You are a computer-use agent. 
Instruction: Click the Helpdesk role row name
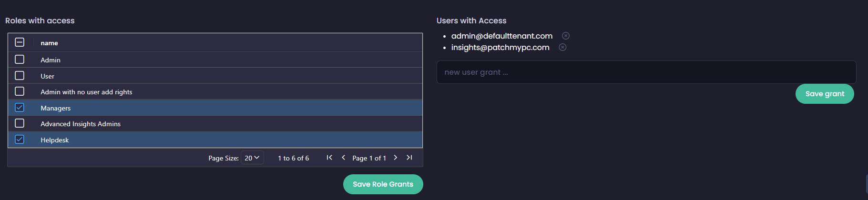(55, 140)
